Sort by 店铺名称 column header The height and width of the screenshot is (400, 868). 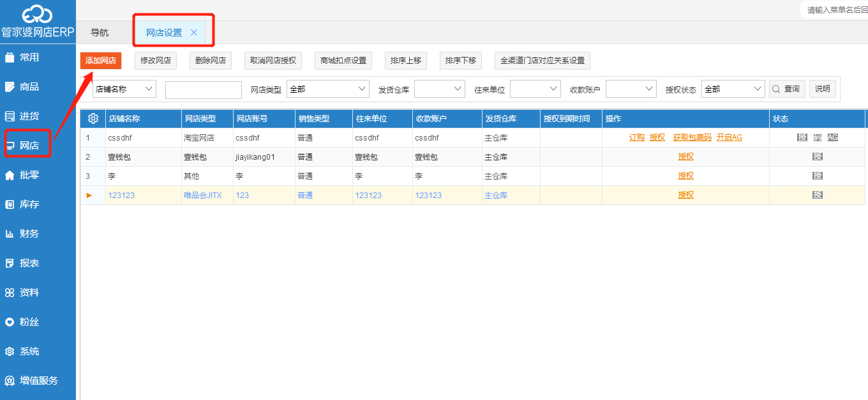click(x=144, y=119)
